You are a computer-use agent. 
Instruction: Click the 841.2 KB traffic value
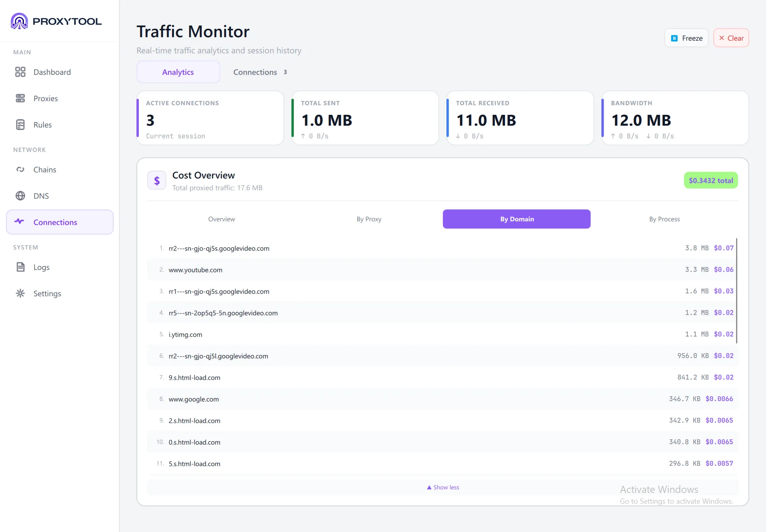693,377
